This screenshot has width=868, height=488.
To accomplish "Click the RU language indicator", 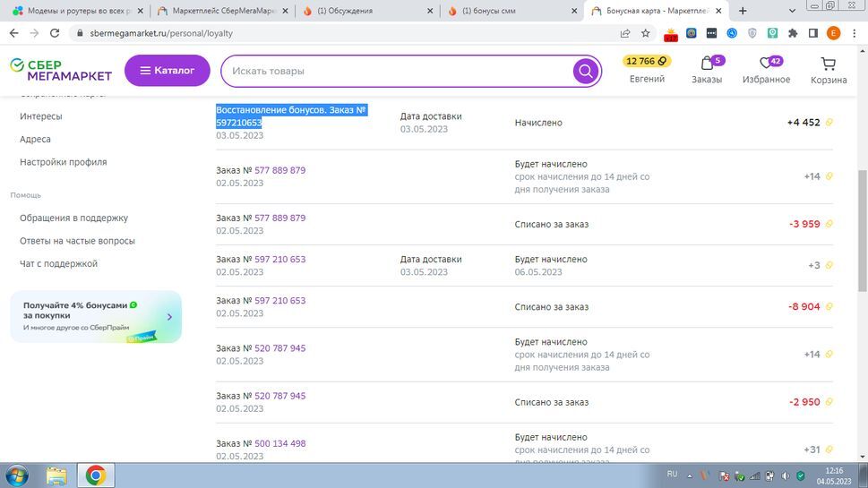I will [672, 475].
